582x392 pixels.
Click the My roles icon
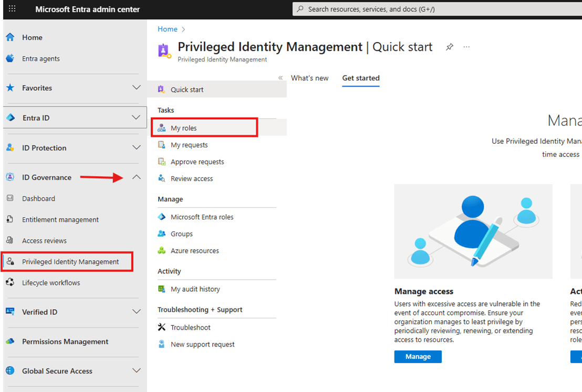161,128
